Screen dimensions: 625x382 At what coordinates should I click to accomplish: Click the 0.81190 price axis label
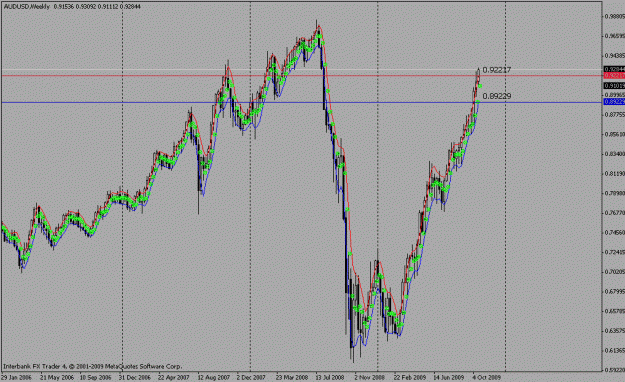615,173
